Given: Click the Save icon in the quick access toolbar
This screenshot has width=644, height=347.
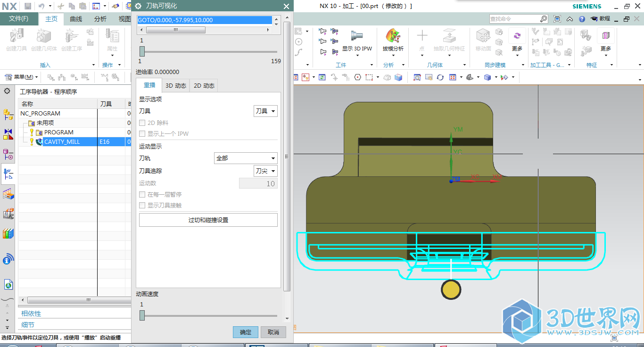Looking at the screenshot, I should point(28,6).
